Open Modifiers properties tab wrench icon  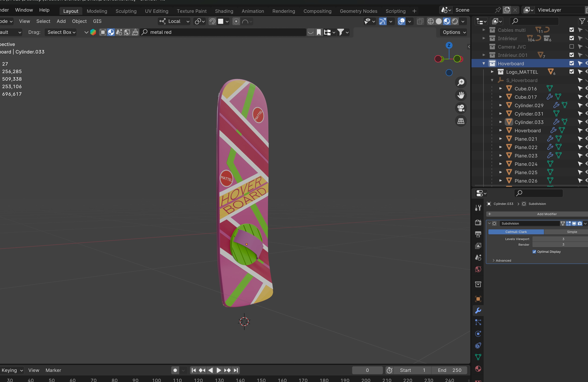[x=478, y=311]
